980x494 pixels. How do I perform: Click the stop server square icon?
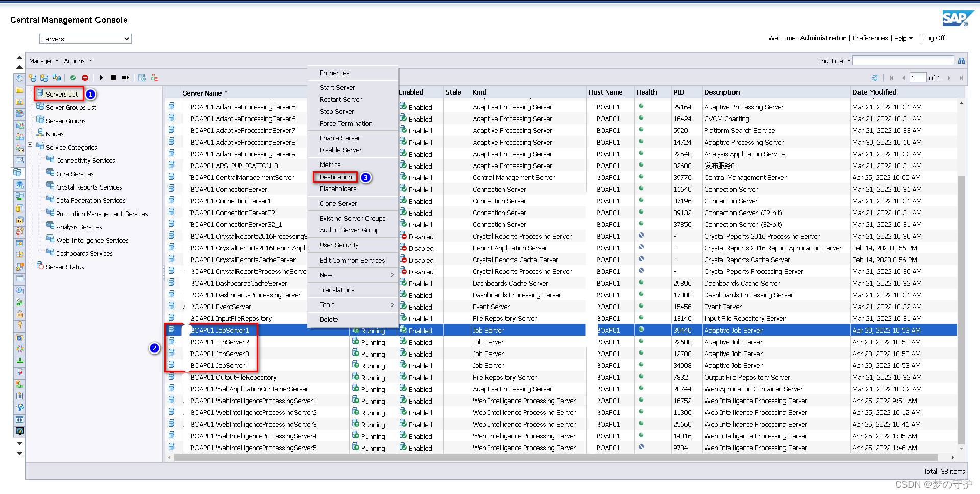(x=113, y=78)
